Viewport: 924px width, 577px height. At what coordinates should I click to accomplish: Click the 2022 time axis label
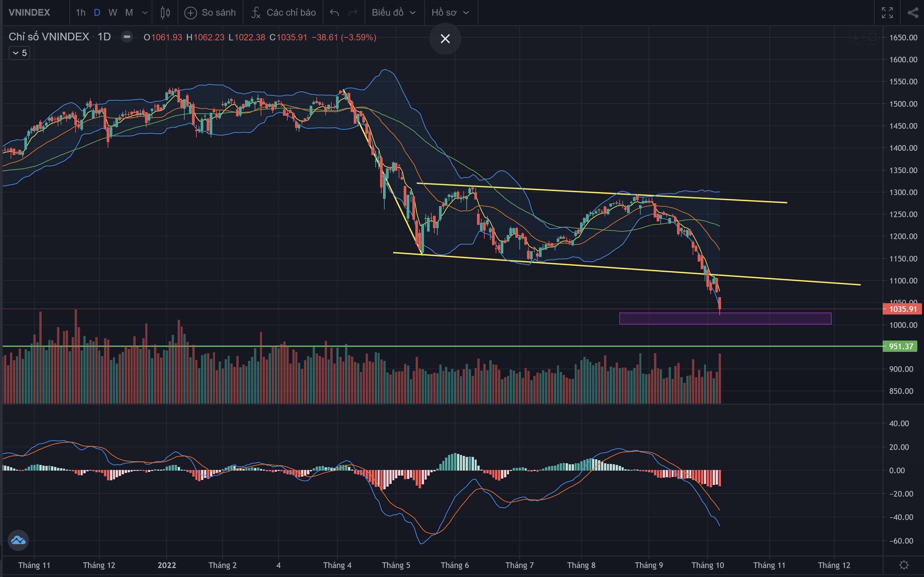167,565
